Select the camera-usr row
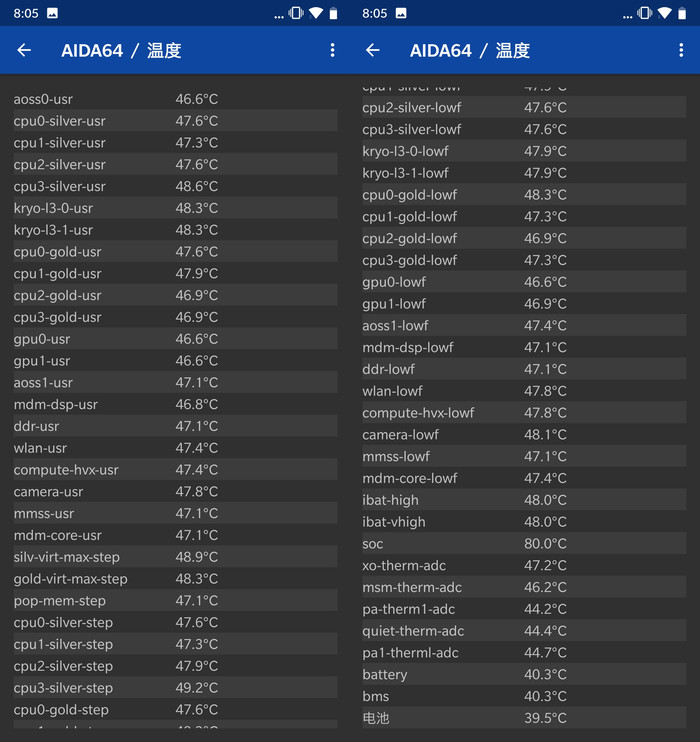 [x=175, y=491]
